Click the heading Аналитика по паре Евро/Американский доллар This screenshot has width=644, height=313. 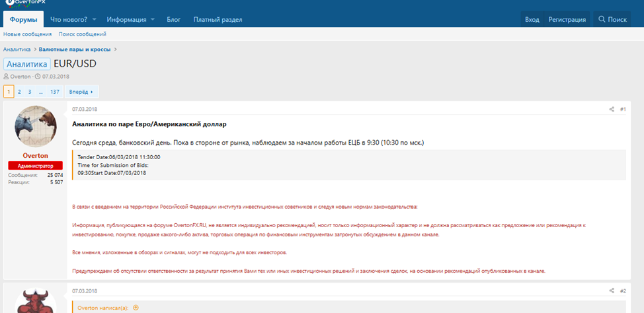[149, 124]
